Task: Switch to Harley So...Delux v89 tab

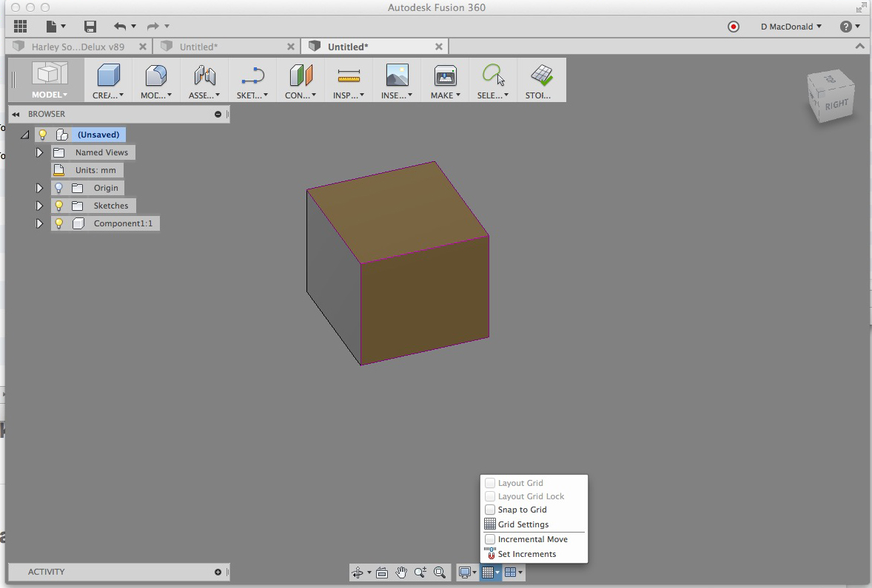Action: pos(78,47)
